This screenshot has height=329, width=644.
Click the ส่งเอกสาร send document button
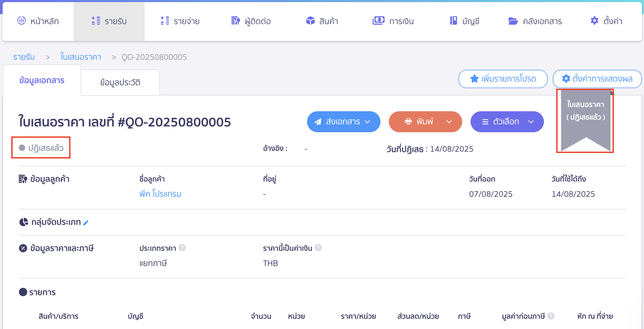(x=343, y=122)
